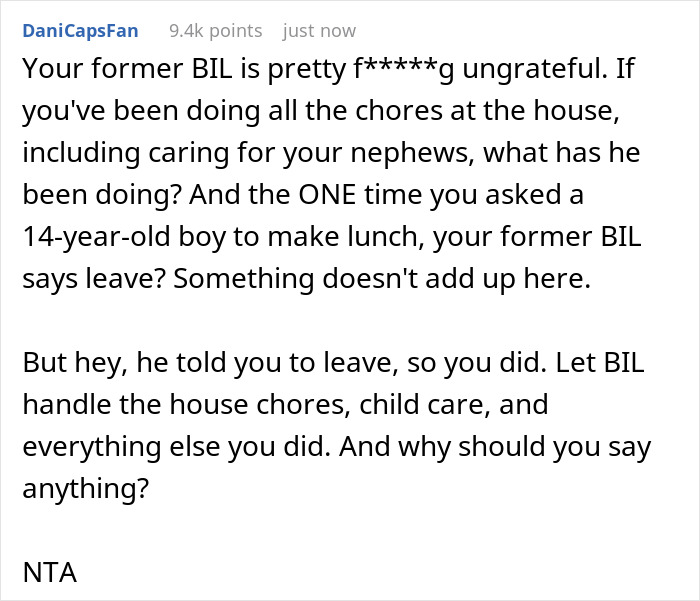Open the DaniCapsFan user profile
The image size is (700, 601).
[80, 31]
